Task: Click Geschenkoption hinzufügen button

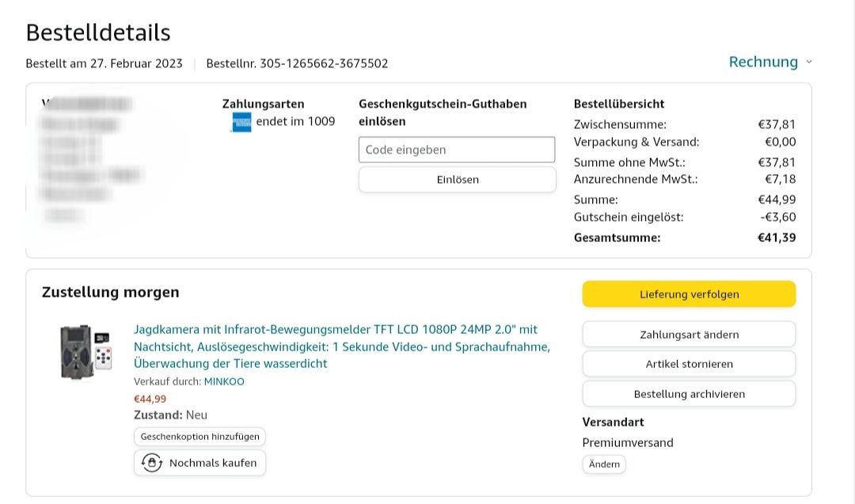Action: coord(199,437)
